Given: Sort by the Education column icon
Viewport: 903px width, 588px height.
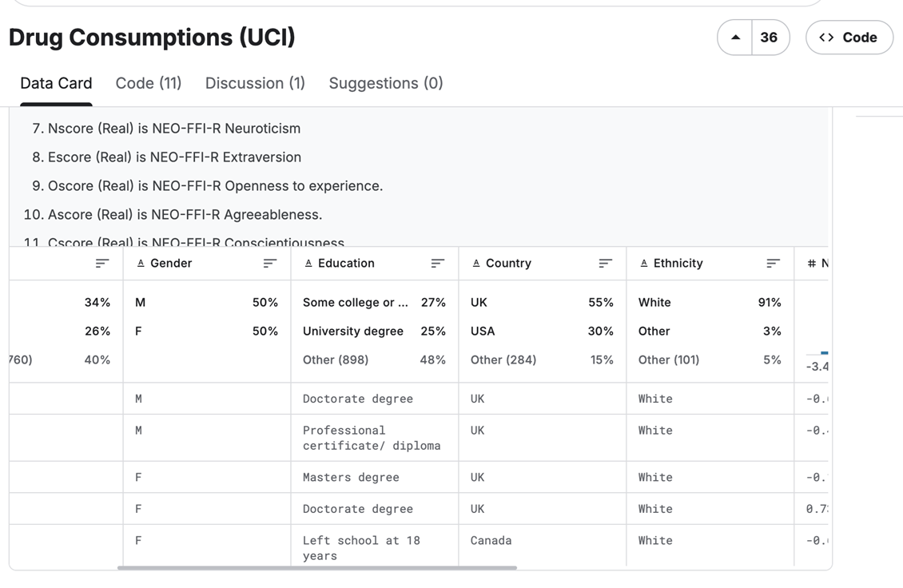Looking at the screenshot, I should coord(438,263).
